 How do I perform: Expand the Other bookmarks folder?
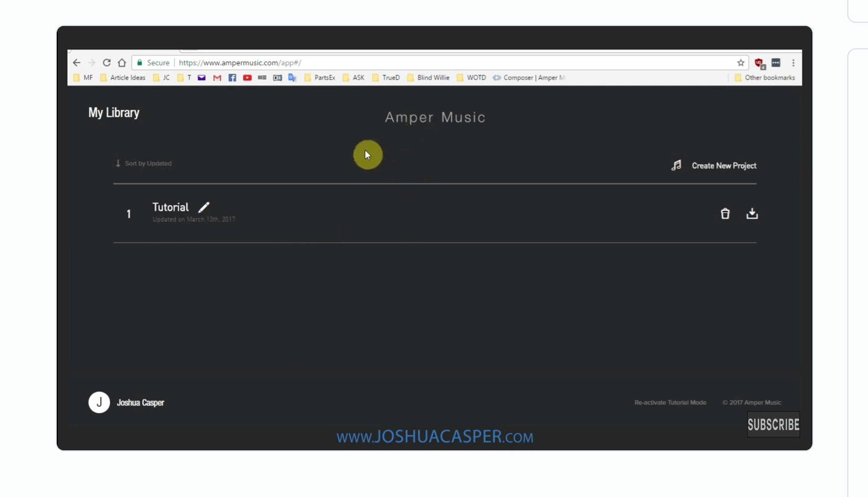tap(765, 78)
